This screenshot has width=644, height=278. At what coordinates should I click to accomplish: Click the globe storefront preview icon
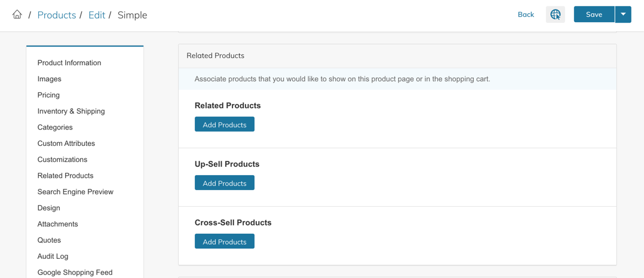[x=555, y=14]
